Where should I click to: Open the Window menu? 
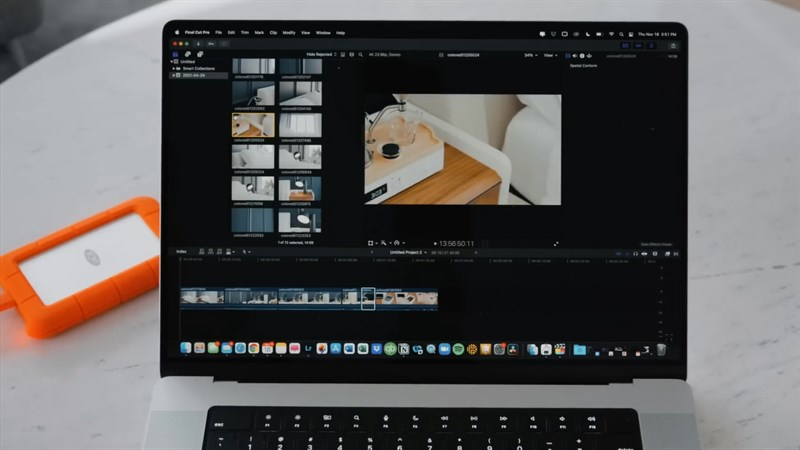323,33
